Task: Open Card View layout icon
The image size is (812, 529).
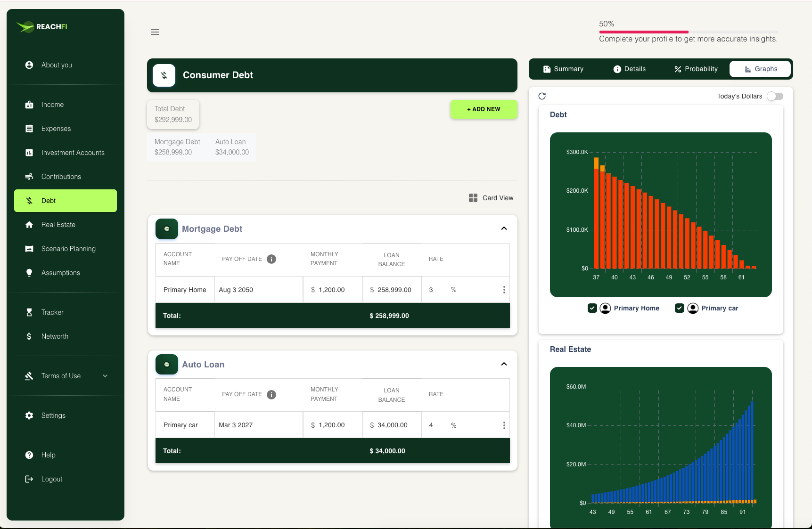Action: [473, 198]
